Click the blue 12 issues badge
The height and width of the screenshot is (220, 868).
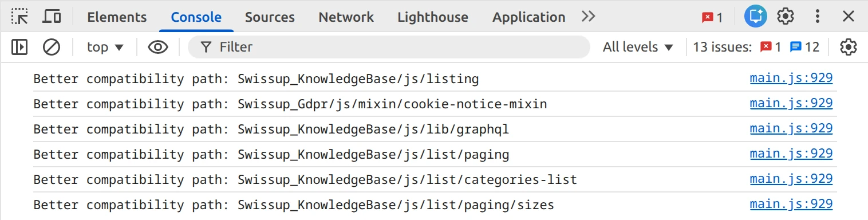tap(804, 47)
